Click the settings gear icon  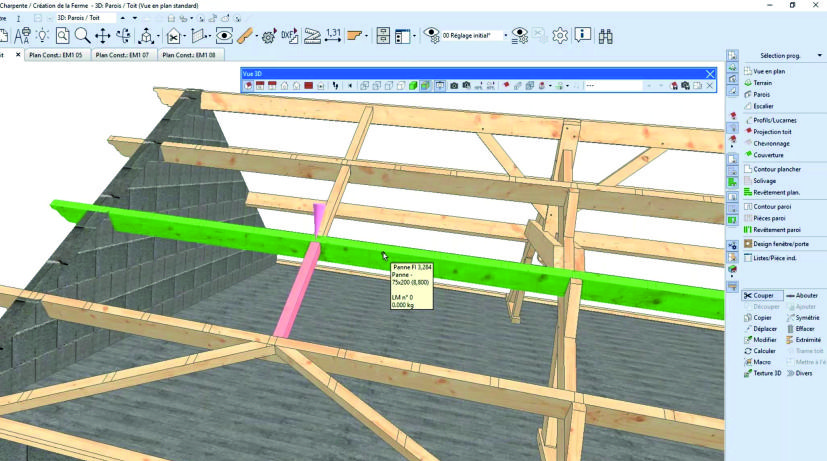(x=560, y=36)
